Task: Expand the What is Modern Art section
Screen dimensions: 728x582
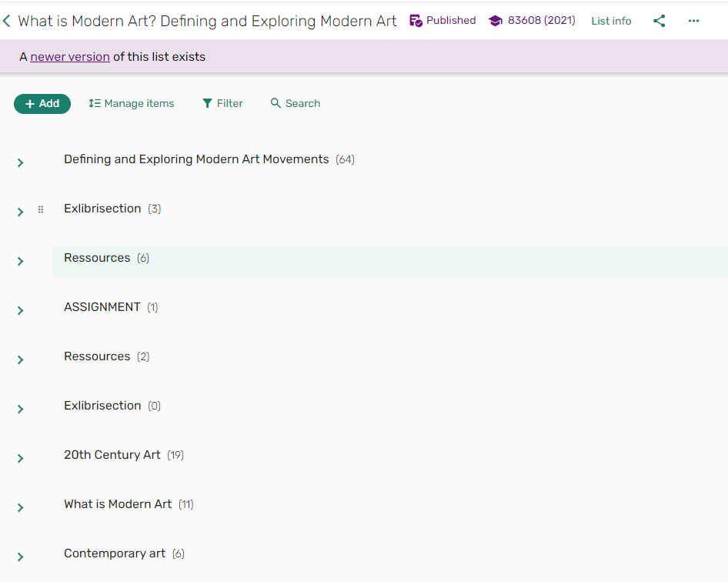Action: pyautogui.click(x=21, y=507)
